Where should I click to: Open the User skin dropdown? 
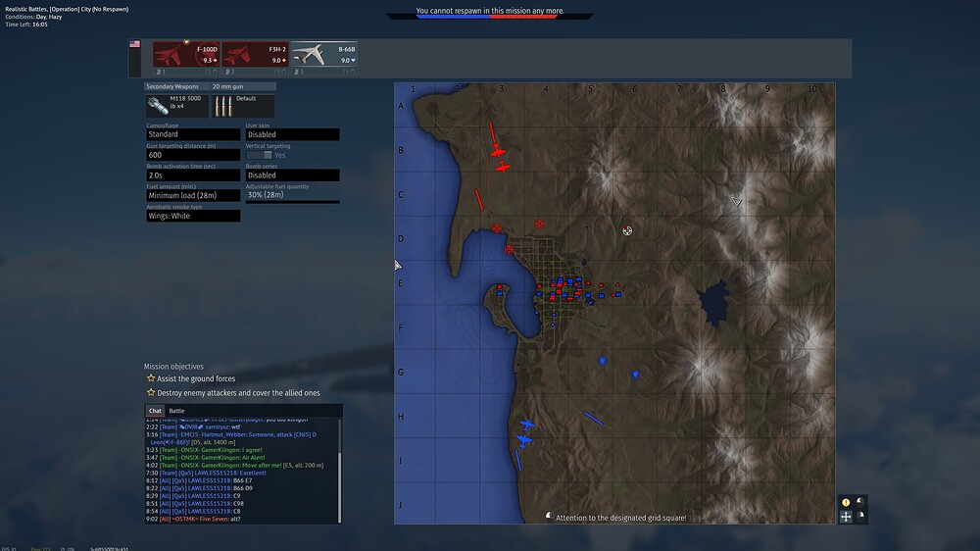292,134
